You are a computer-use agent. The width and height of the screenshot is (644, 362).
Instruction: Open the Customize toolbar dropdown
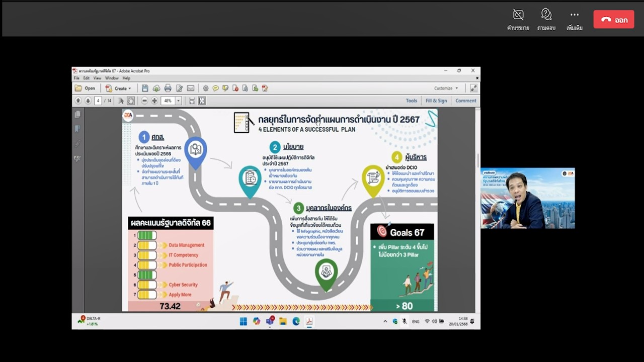pyautogui.click(x=446, y=88)
